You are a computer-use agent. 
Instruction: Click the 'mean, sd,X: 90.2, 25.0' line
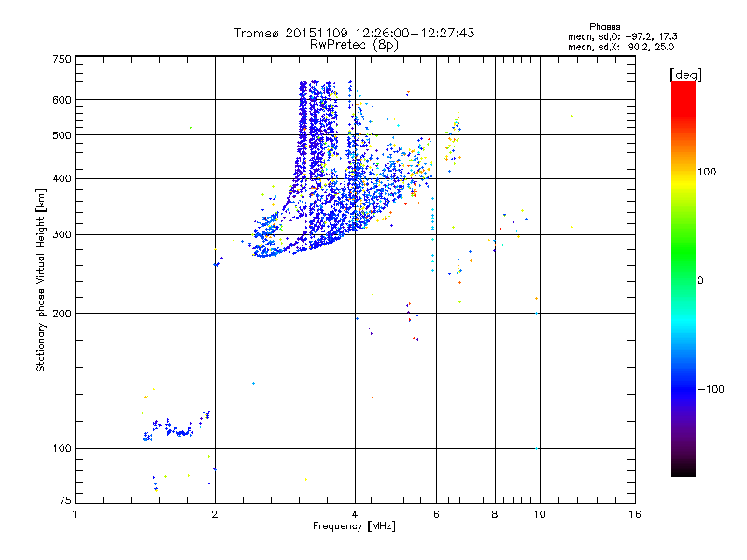pyautogui.click(x=621, y=47)
